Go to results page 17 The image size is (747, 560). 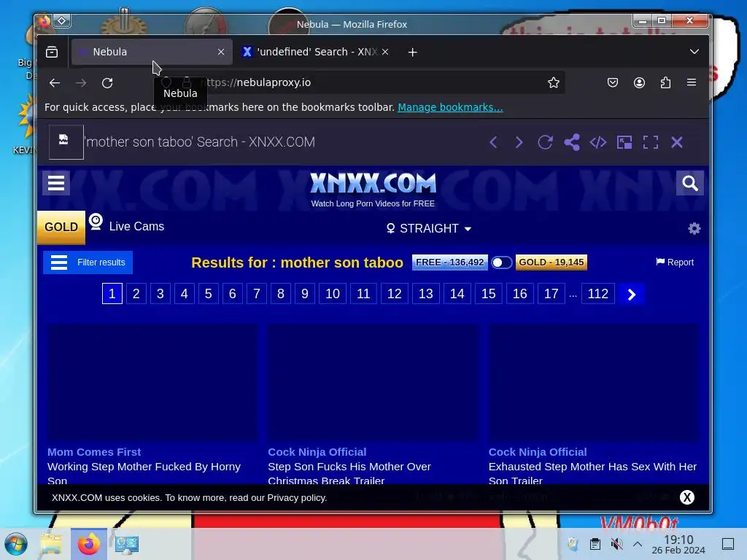(x=551, y=294)
